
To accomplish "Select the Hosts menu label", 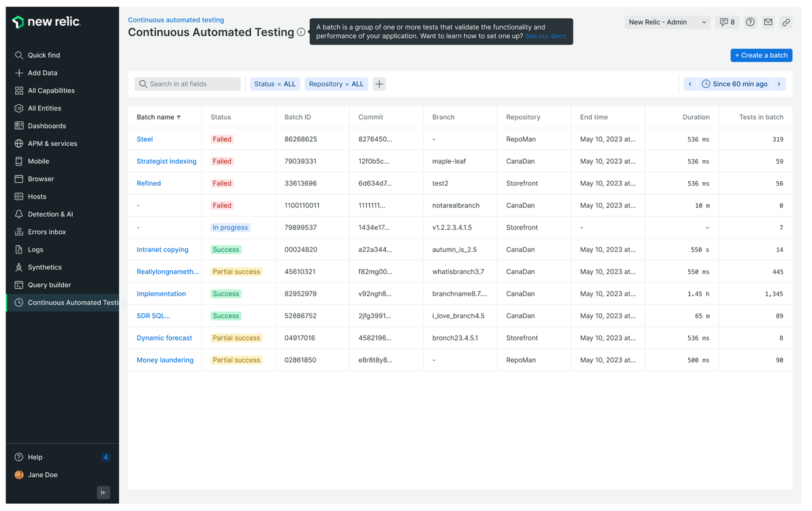I will [37, 196].
